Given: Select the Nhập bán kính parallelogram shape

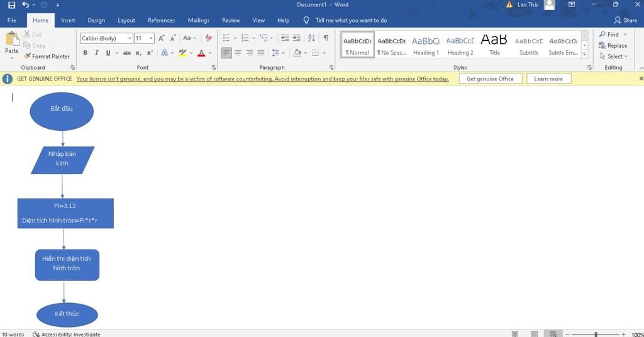Looking at the screenshot, I should tap(62, 160).
